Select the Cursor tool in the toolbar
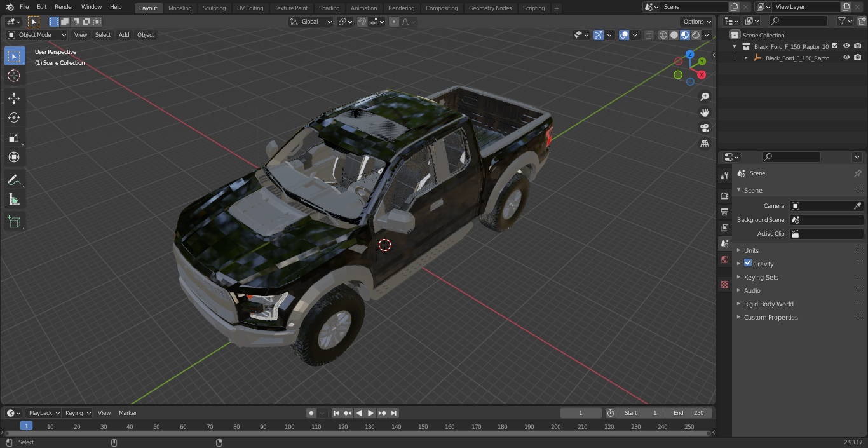The width and height of the screenshot is (868, 448). 14,76
